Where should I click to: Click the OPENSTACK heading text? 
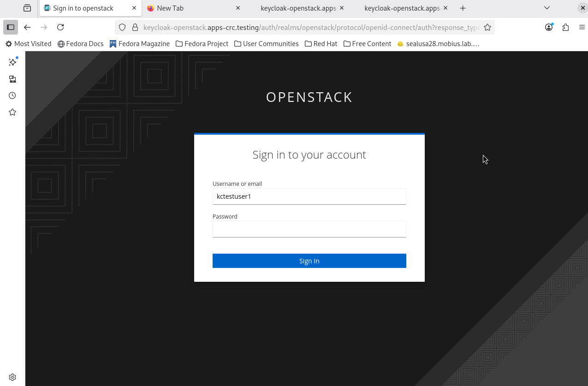(x=309, y=97)
